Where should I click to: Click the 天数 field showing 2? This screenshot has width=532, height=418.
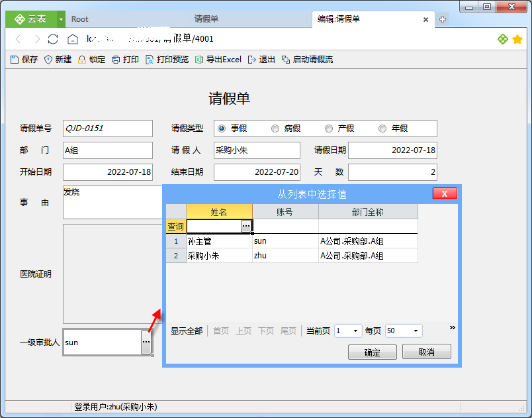click(x=392, y=172)
